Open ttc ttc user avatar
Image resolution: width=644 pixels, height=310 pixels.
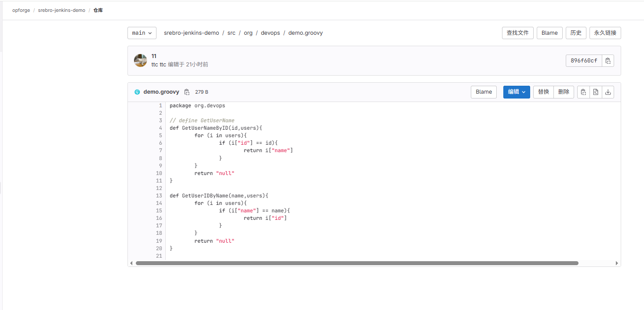coord(140,60)
